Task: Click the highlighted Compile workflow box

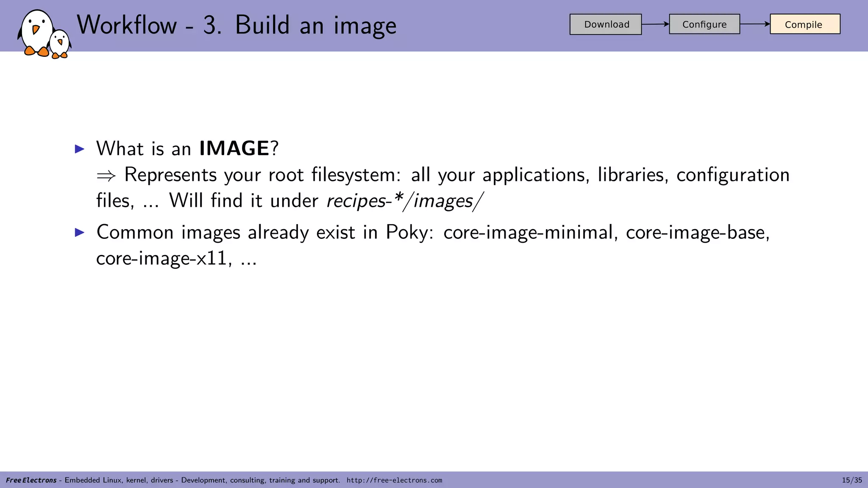Action: click(x=805, y=24)
